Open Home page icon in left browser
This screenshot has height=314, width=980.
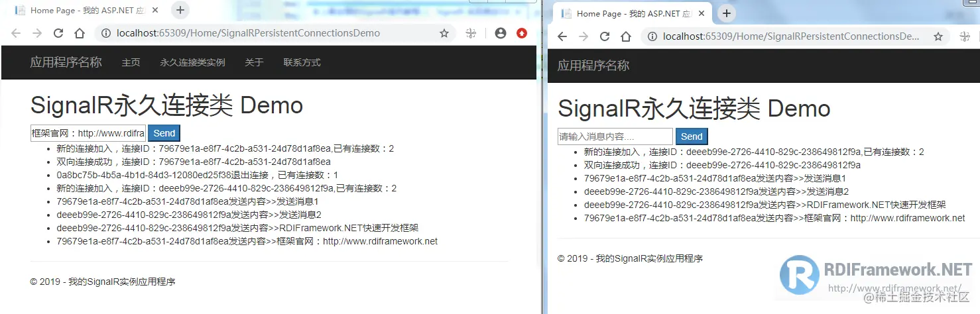(80, 33)
